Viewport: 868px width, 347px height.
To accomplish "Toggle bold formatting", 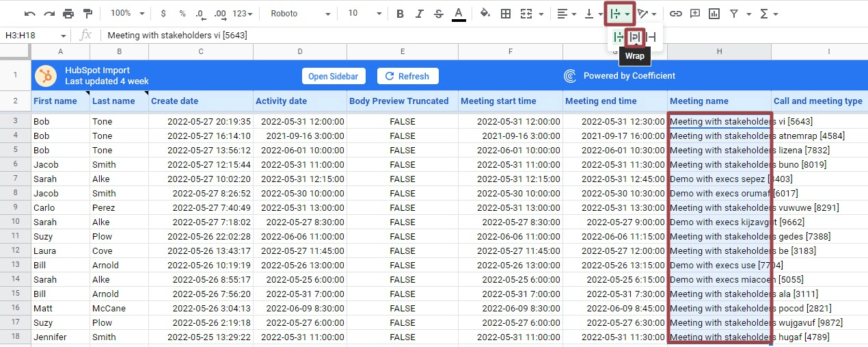I will [400, 13].
